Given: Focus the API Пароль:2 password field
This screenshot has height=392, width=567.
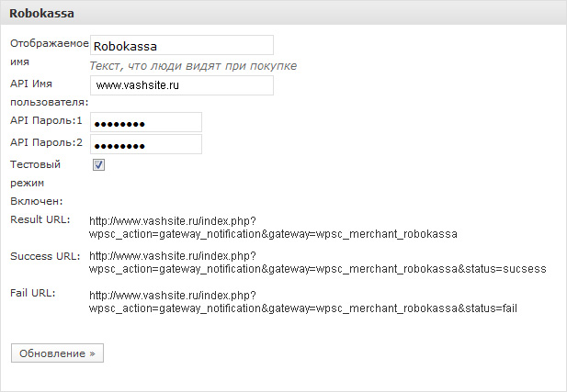Looking at the screenshot, I should pyautogui.click(x=145, y=144).
